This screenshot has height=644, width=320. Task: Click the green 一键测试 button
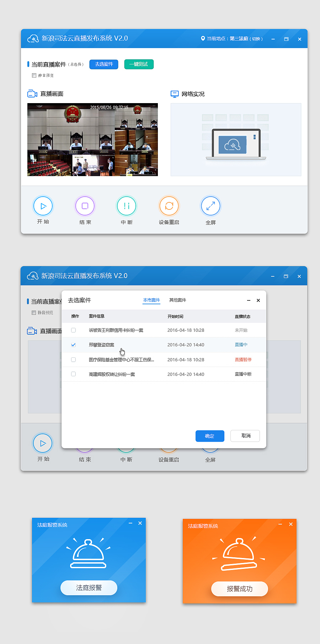[139, 64]
